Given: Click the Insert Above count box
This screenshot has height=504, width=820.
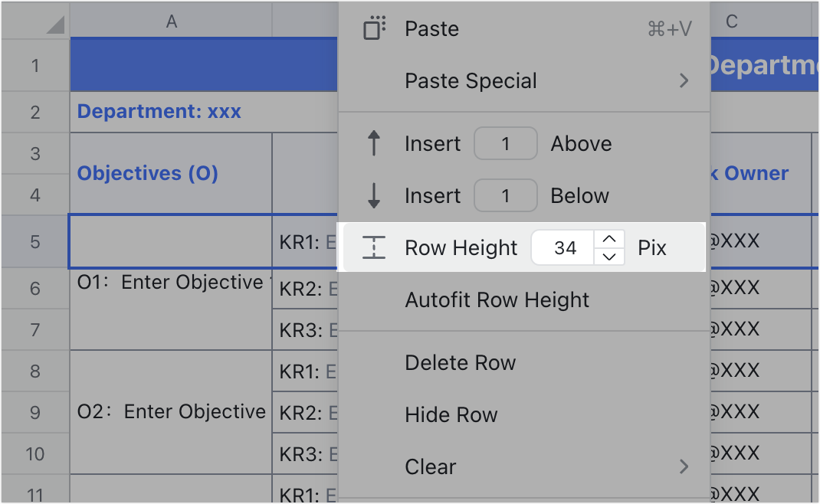Looking at the screenshot, I should click(506, 143).
